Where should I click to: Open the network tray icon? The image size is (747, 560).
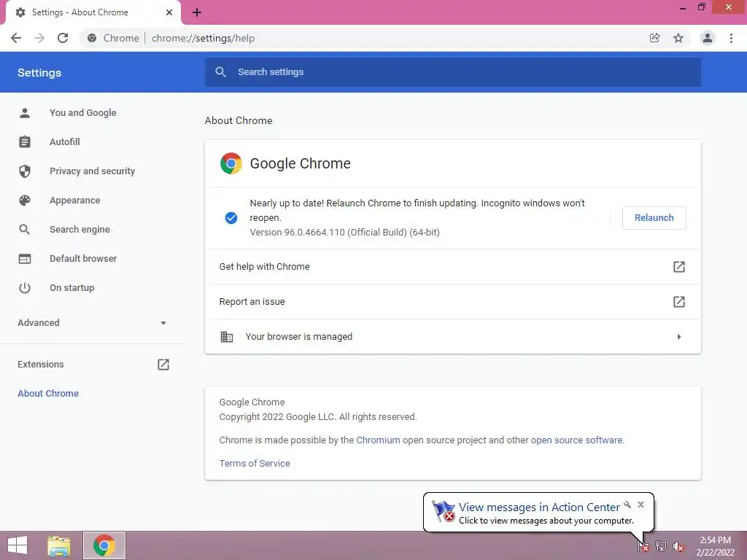[x=661, y=545]
